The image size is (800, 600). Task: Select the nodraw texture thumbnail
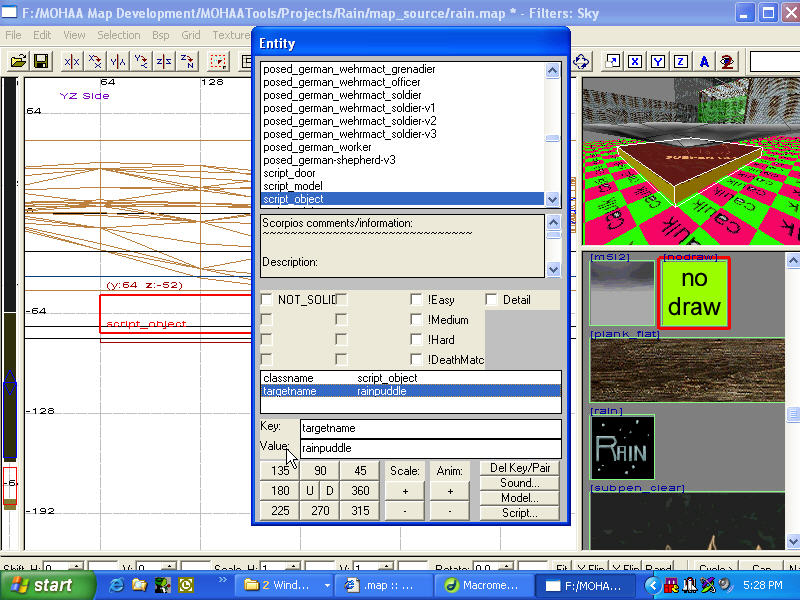[x=694, y=293]
